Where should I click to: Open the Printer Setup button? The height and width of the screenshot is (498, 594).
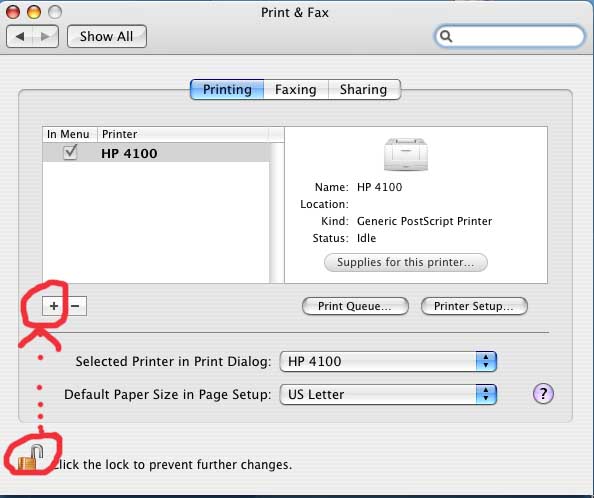pyautogui.click(x=474, y=306)
